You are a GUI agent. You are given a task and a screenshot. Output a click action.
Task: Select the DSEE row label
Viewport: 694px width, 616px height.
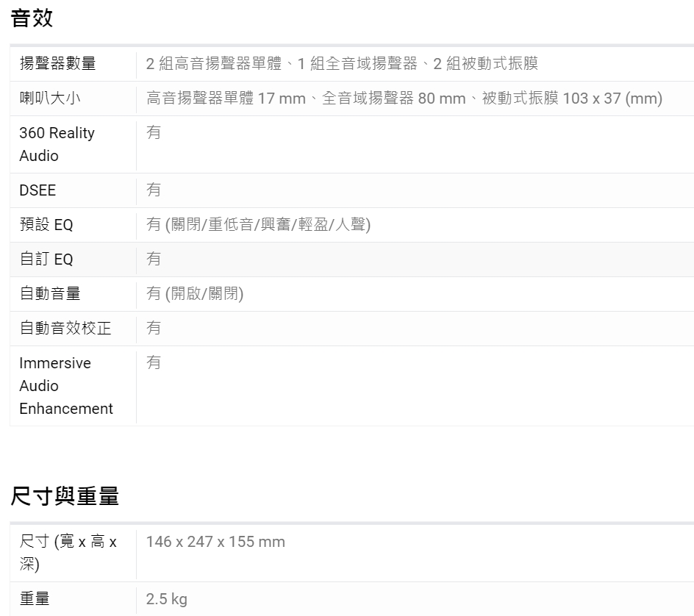[37, 190]
